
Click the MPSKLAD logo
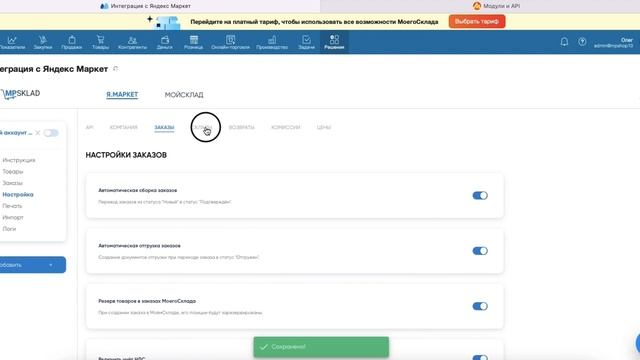21,94
